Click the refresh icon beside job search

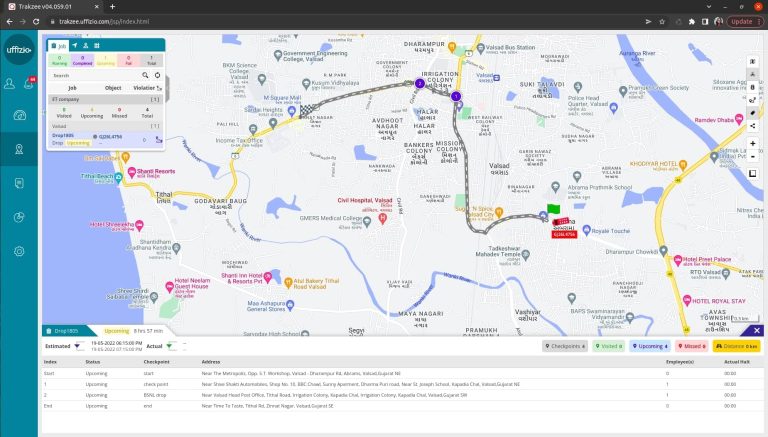tap(157, 75)
